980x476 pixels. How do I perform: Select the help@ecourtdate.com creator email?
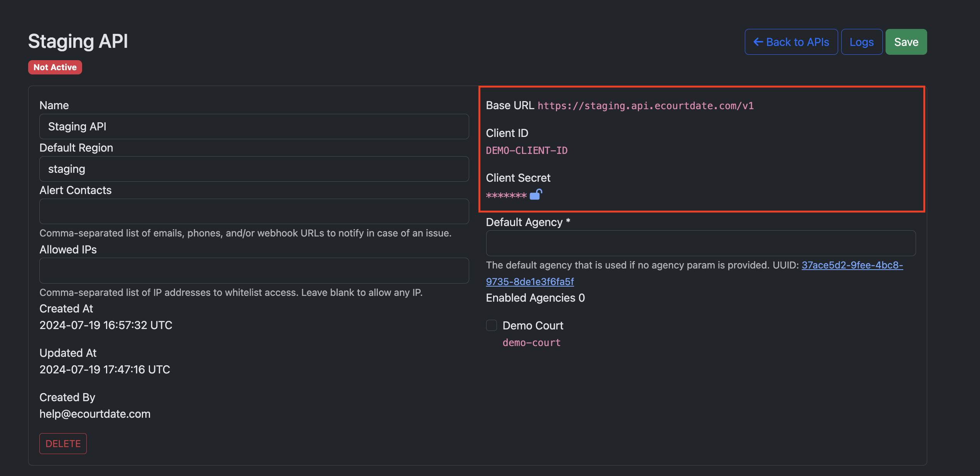pyautogui.click(x=95, y=414)
